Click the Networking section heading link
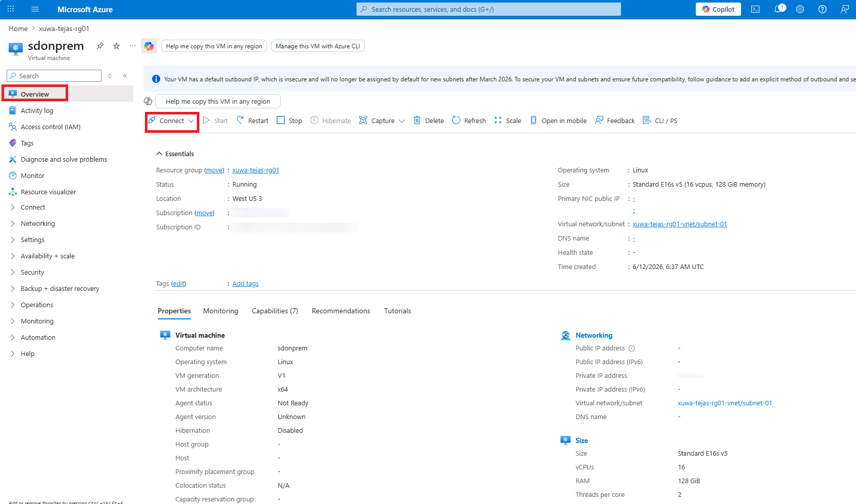Viewport: 856px width, 504px height. click(594, 335)
